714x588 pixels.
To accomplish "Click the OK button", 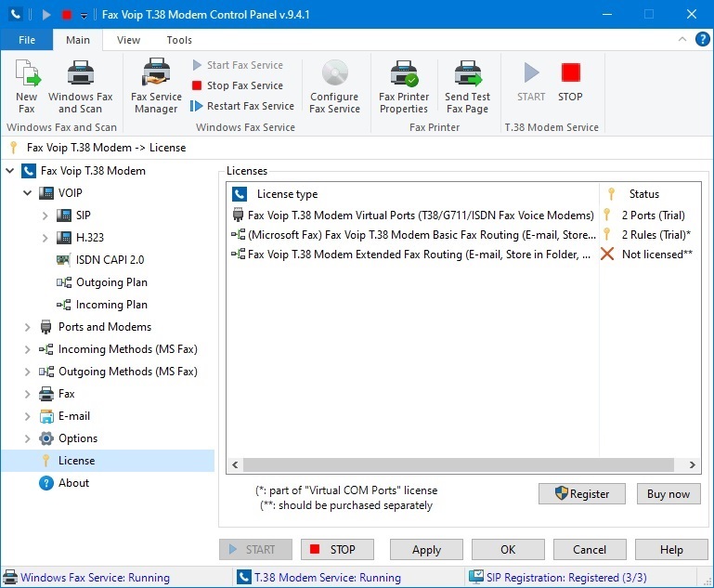I will [508, 550].
